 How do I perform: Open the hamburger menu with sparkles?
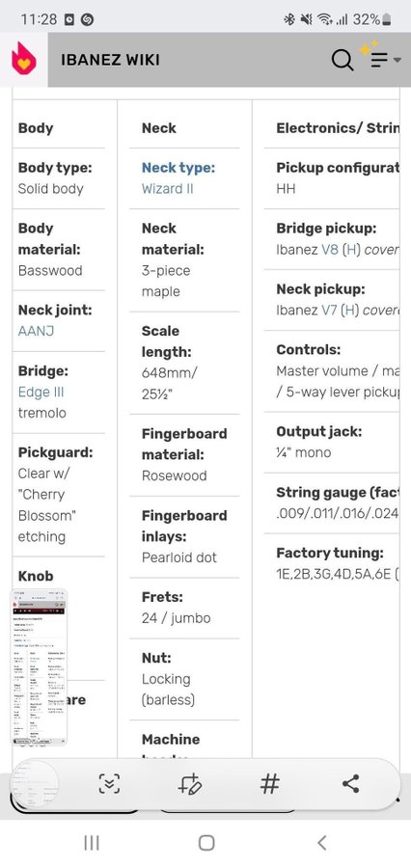coord(380,55)
